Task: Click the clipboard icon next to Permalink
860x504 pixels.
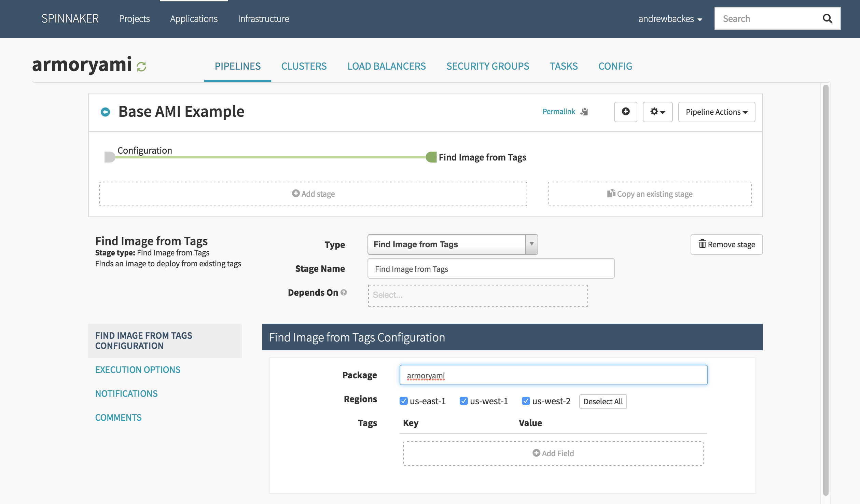Action: 584,112
